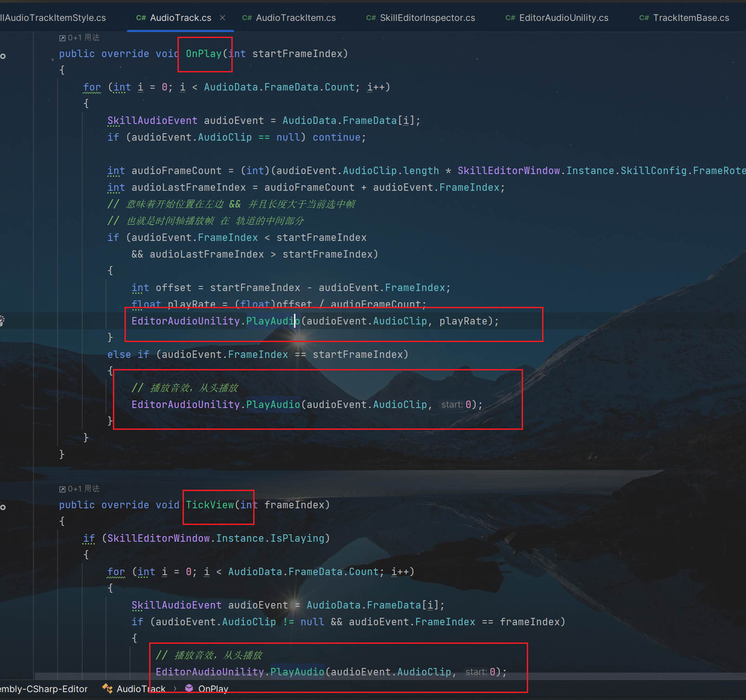746x700 pixels.
Task: Click the AudioTrack class icon in breadcrumbs
Action: (x=107, y=688)
